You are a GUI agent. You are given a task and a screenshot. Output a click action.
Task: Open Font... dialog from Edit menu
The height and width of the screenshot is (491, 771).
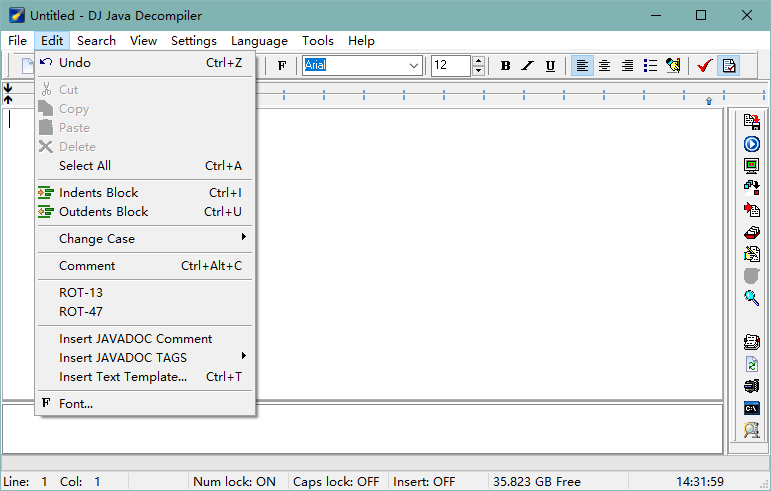pos(145,404)
